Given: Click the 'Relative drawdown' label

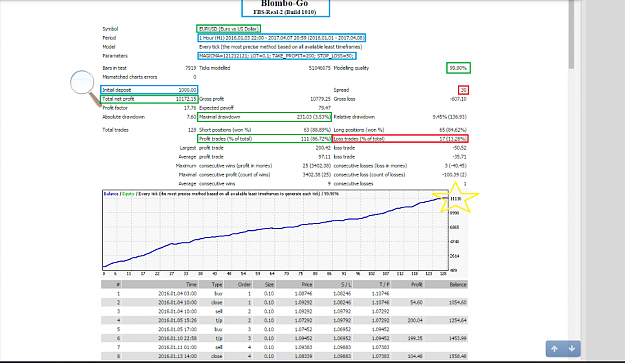Looking at the screenshot, I should coord(354,117).
